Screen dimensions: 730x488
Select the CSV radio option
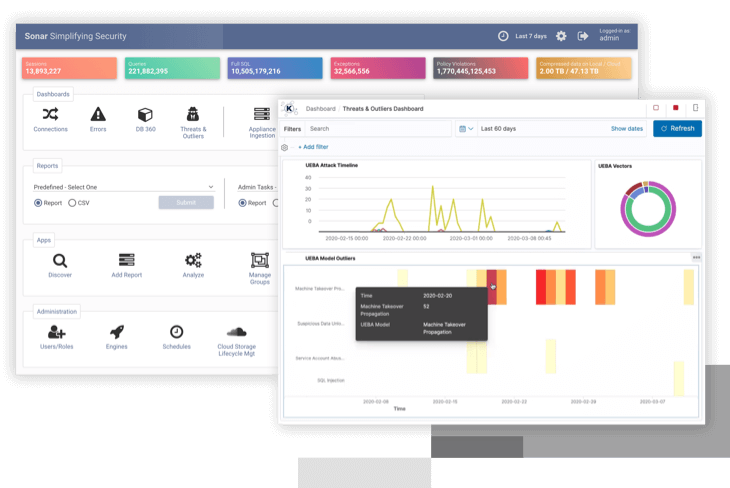72,203
